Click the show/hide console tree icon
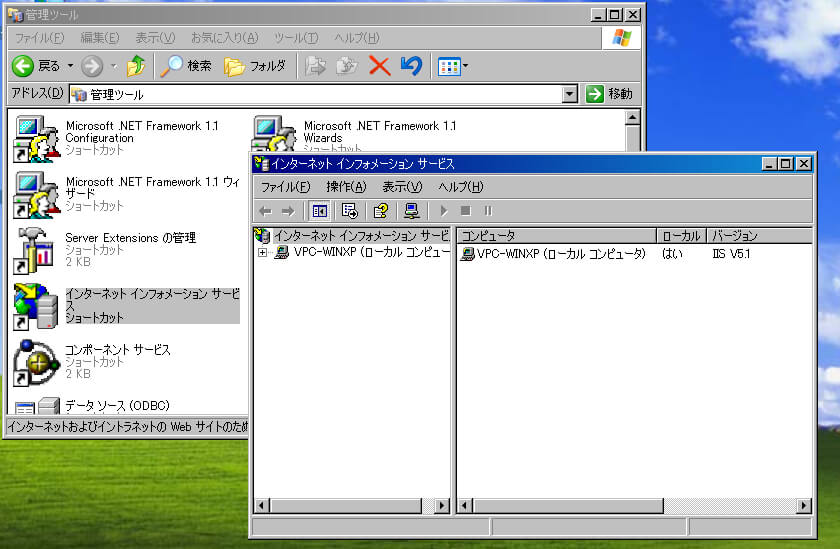Screen dimensions: 840x549 coord(320,211)
